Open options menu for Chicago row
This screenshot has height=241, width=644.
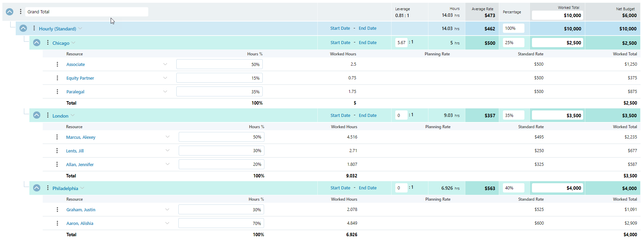[x=47, y=43]
